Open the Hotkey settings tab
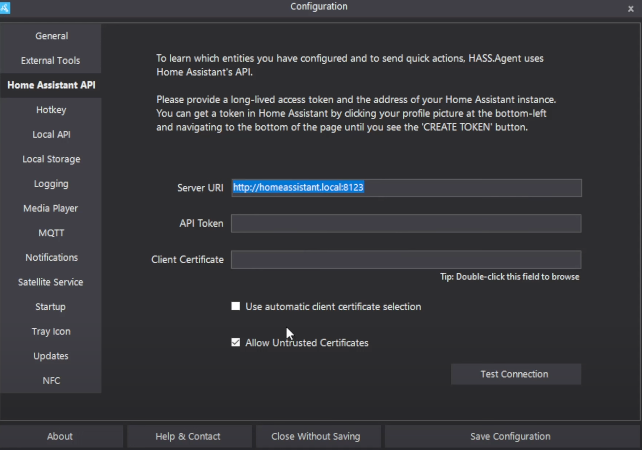Image resolution: width=642 pixels, height=450 pixels. coord(51,110)
